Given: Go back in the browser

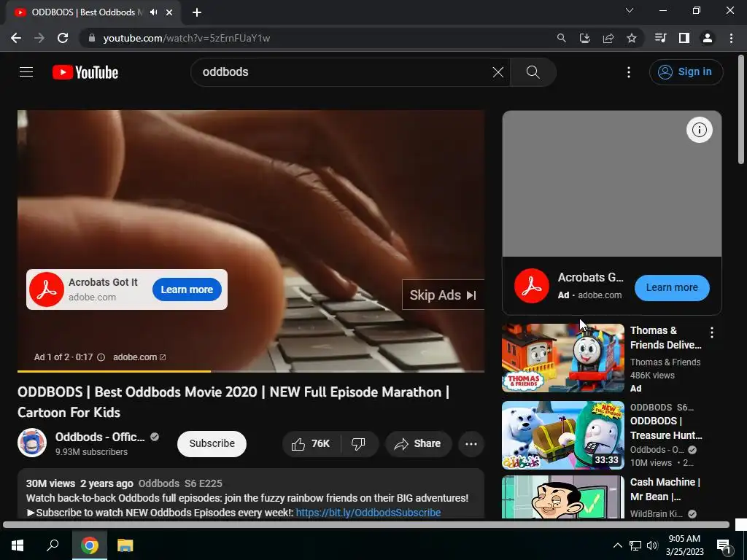Looking at the screenshot, I should 16,38.
